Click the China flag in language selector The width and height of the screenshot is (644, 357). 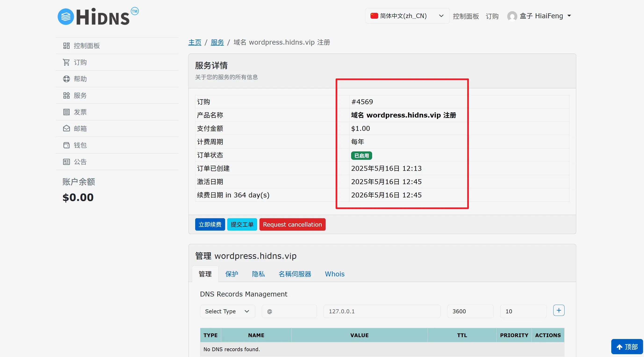point(374,16)
